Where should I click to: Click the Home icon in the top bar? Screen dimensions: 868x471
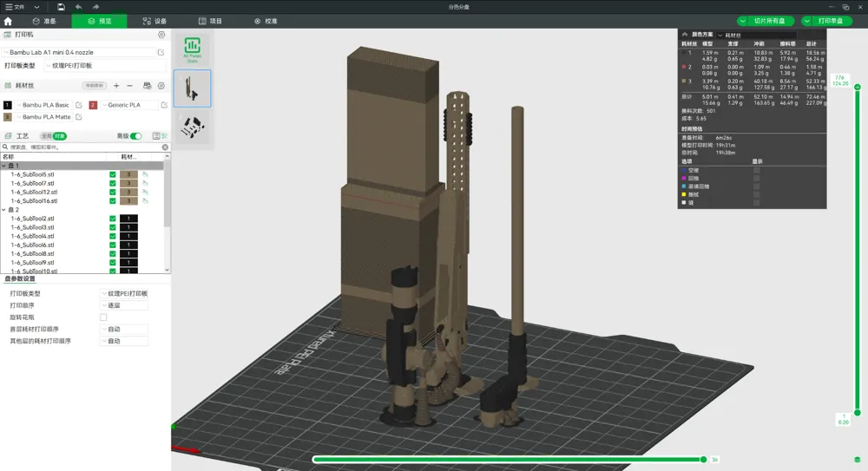pyautogui.click(x=8, y=21)
